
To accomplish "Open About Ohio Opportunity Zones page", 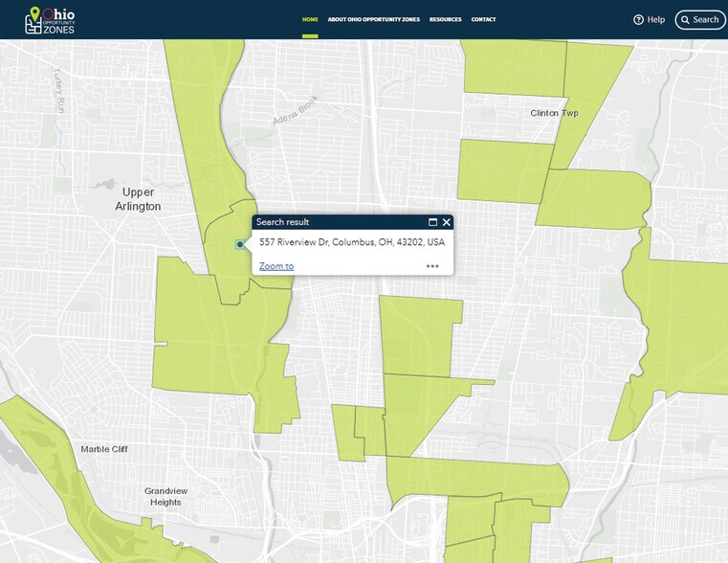I will pos(373,19).
